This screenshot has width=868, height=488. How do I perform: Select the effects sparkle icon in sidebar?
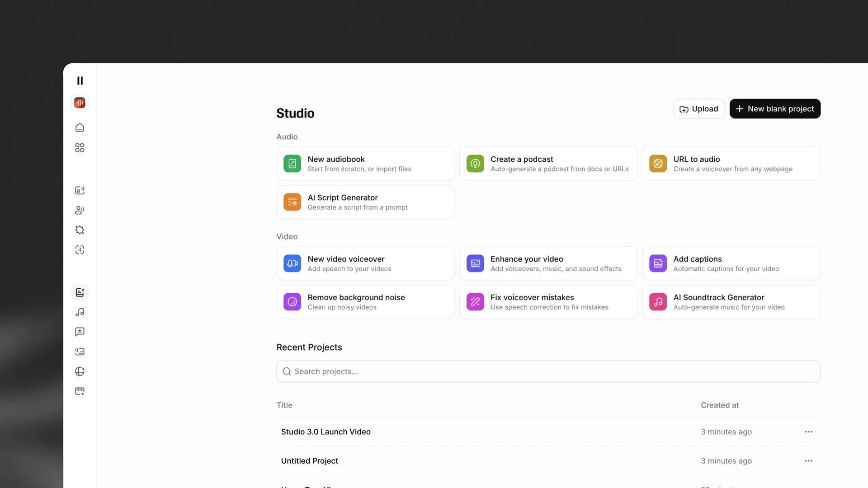click(x=80, y=230)
